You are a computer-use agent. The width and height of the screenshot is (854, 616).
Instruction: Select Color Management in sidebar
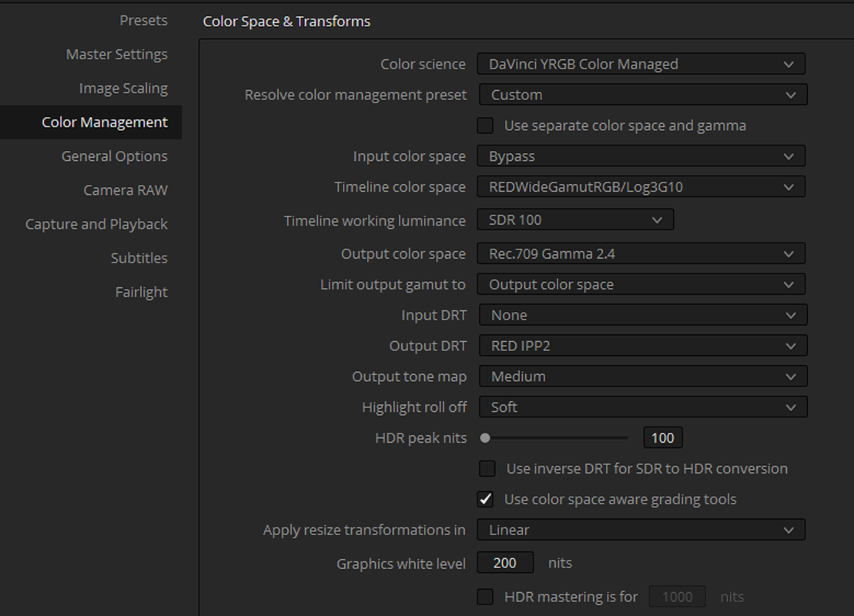point(91,122)
